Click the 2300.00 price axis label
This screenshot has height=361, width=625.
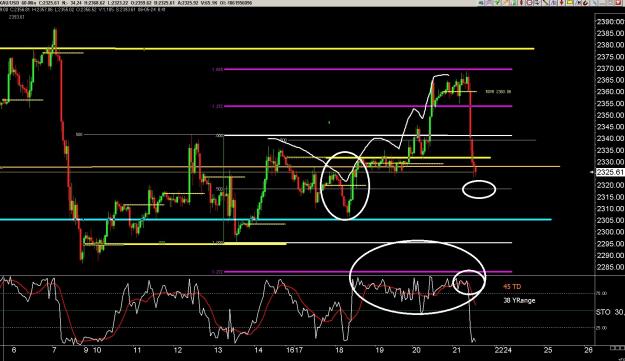pos(610,232)
